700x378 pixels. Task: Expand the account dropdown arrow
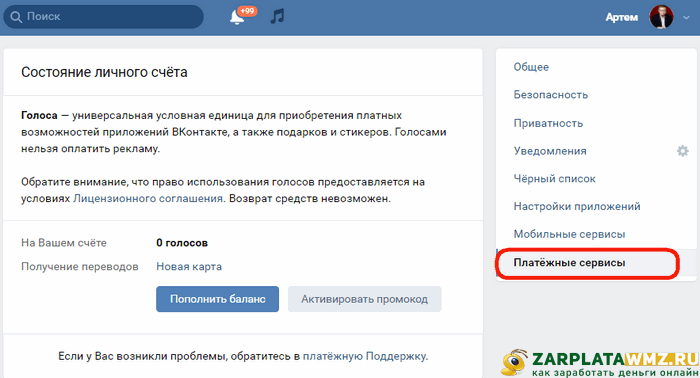[686, 17]
